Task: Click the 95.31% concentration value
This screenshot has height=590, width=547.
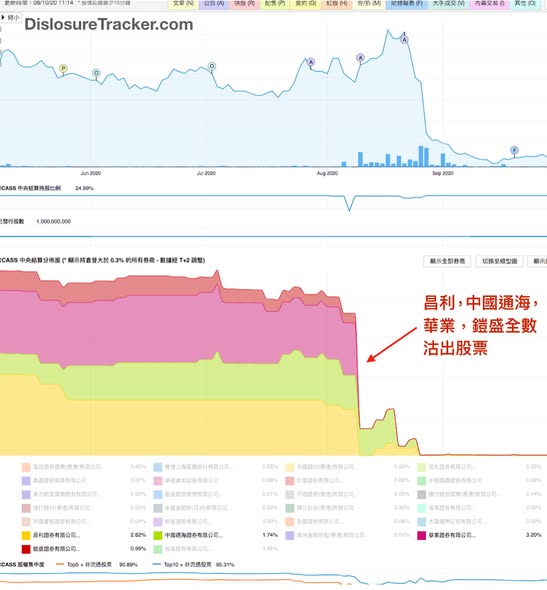Action: pos(225,565)
